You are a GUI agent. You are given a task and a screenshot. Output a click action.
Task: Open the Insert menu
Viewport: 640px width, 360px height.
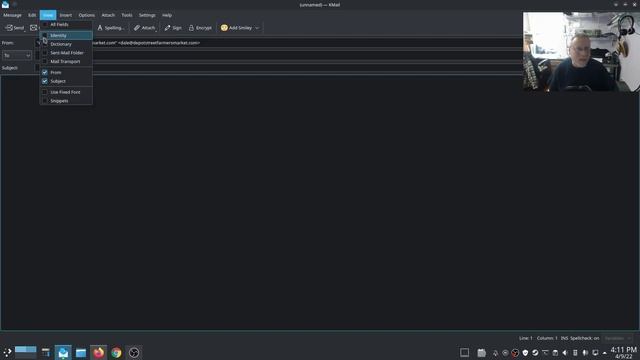[66, 15]
